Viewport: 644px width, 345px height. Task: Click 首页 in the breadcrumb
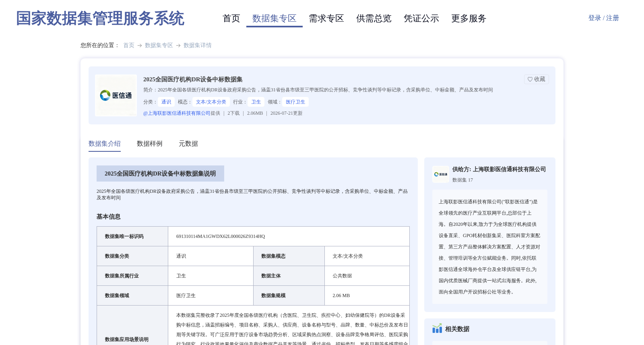pyautogui.click(x=129, y=45)
